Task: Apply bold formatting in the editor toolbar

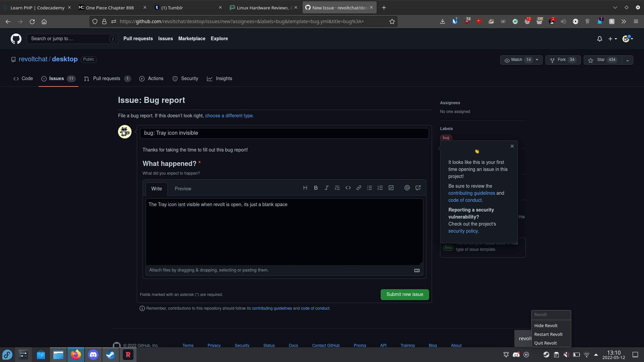Action: (x=316, y=188)
